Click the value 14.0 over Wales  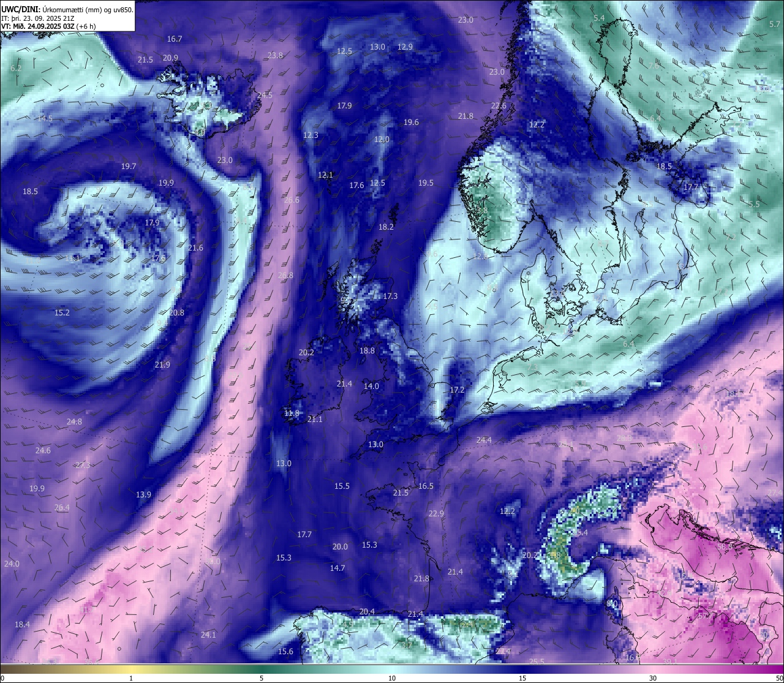pos(371,387)
